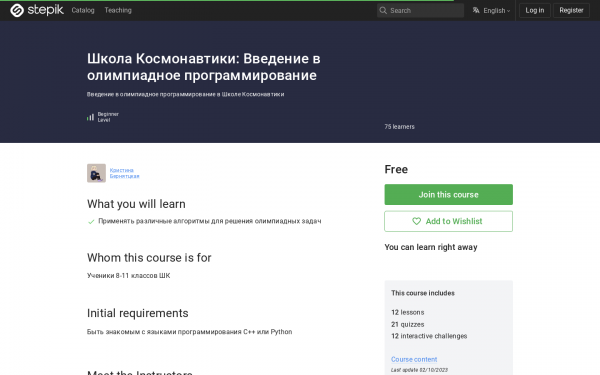The width and height of the screenshot is (600, 375).
Task: Click the language translate icon
Action: click(x=476, y=10)
